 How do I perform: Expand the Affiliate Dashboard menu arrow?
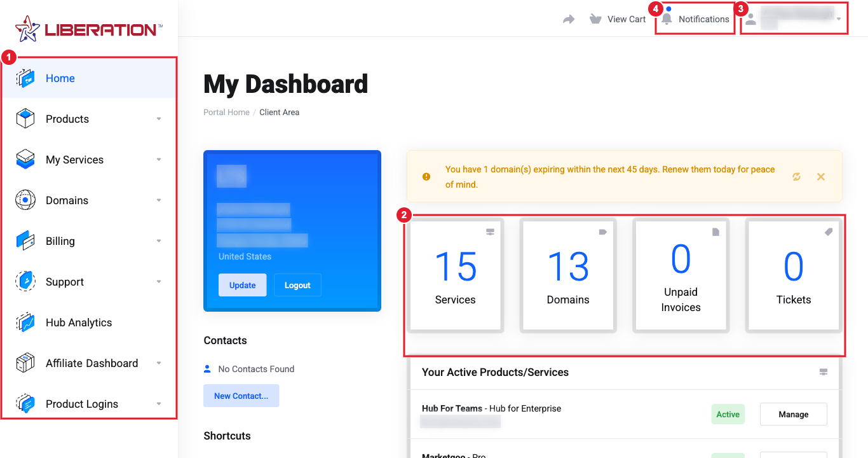coord(159,363)
